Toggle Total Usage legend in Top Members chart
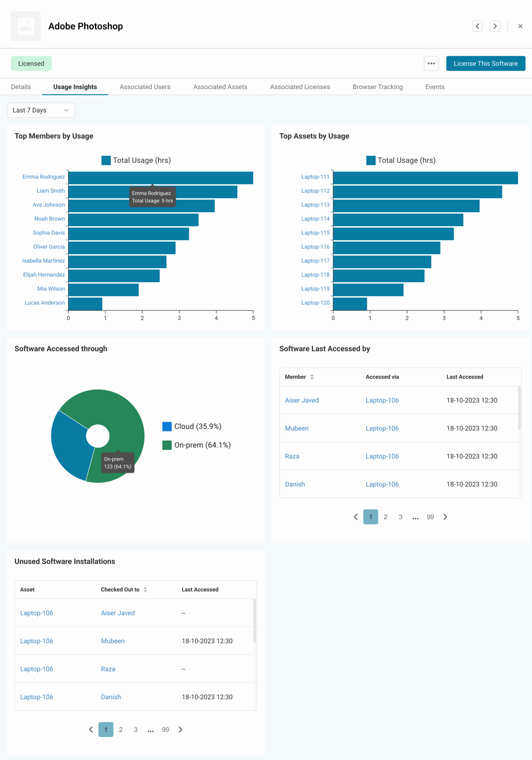The height and width of the screenshot is (760, 532). click(x=136, y=160)
